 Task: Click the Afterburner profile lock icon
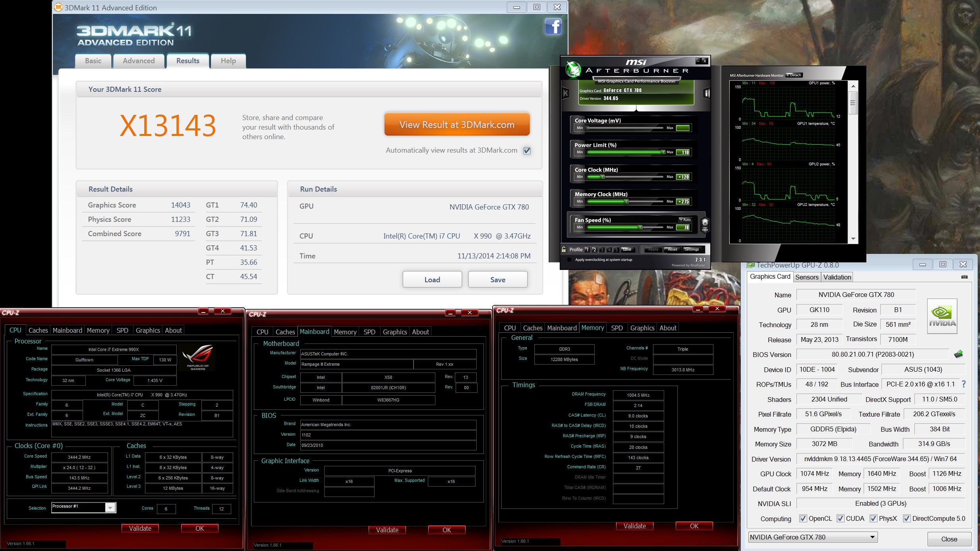coord(564,249)
